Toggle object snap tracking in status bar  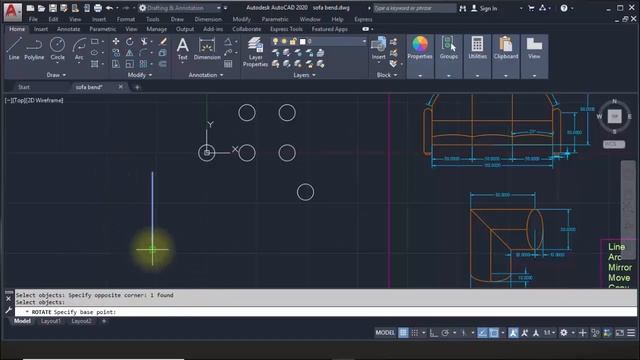[x=482, y=333]
